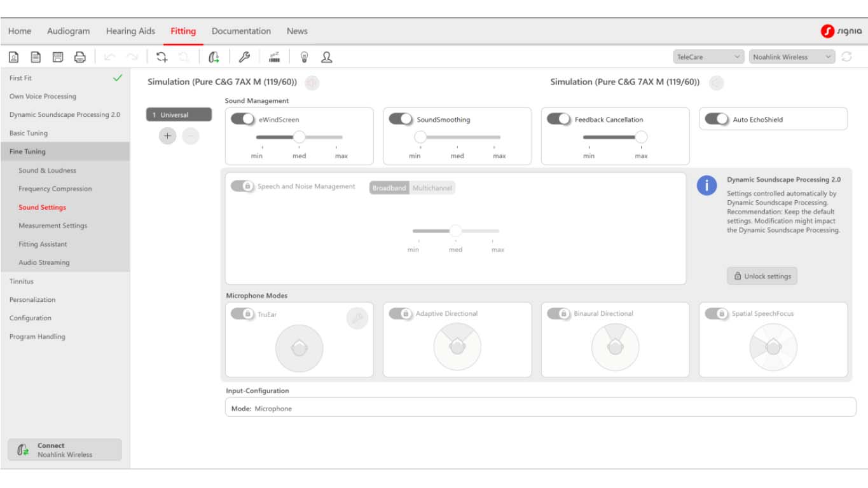Select the 1 Universal program

coord(179,115)
